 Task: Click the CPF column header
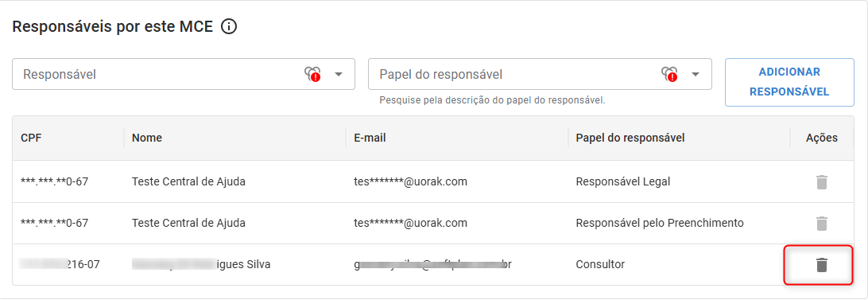point(31,138)
